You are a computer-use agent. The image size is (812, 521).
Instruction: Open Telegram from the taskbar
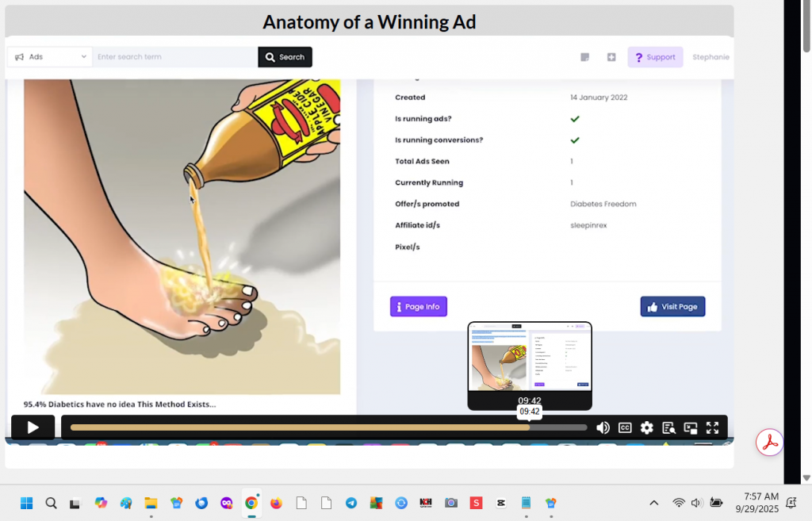(x=350, y=503)
